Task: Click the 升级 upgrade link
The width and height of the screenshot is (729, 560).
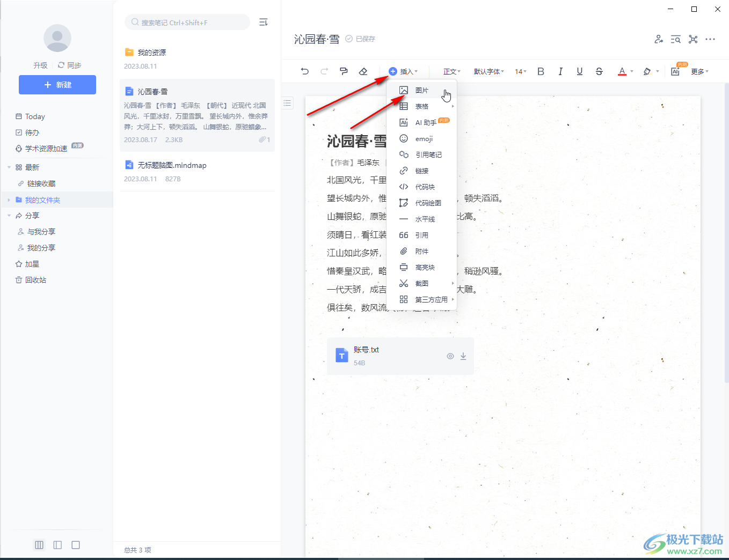Action: [40, 65]
